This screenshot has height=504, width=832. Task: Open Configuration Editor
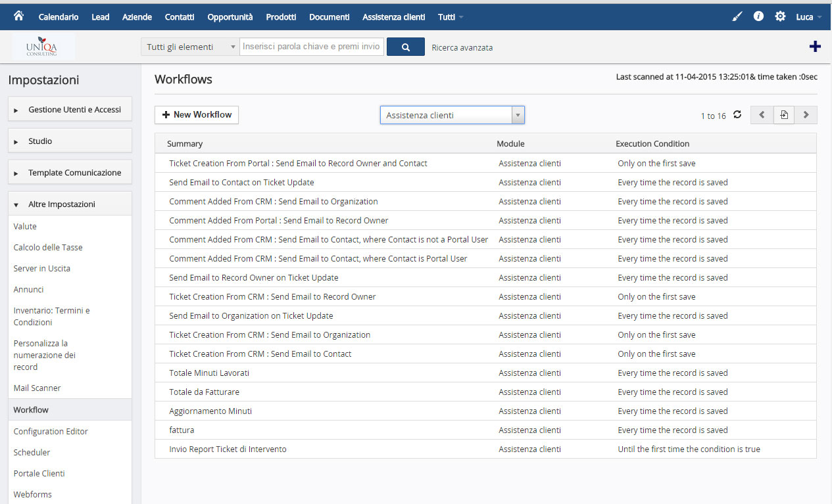(x=51, y=432)
